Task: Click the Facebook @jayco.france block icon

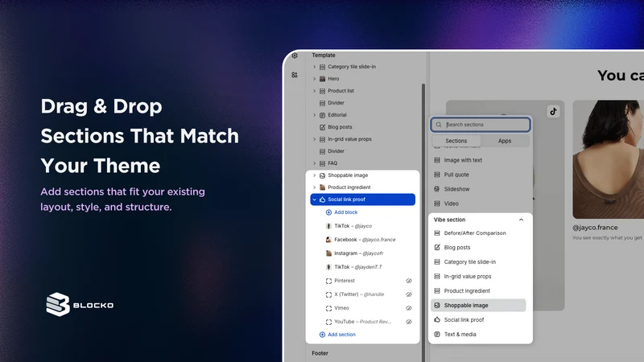Action: click(x=328, y=240)
